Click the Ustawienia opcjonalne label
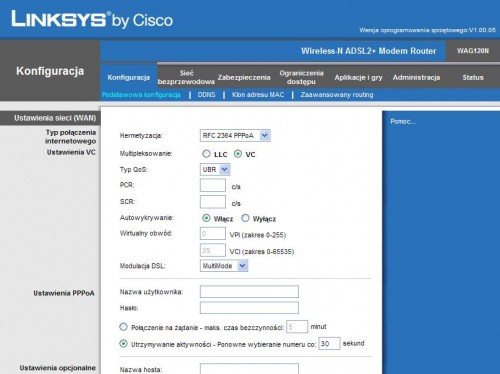 click(58, 368)
